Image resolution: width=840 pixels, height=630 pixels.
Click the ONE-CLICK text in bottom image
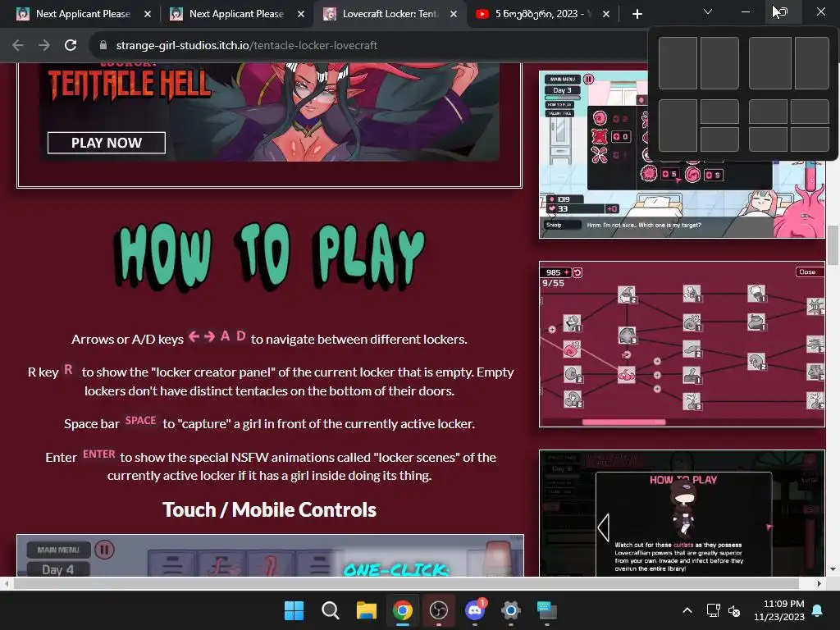click(x=395, y=569)
